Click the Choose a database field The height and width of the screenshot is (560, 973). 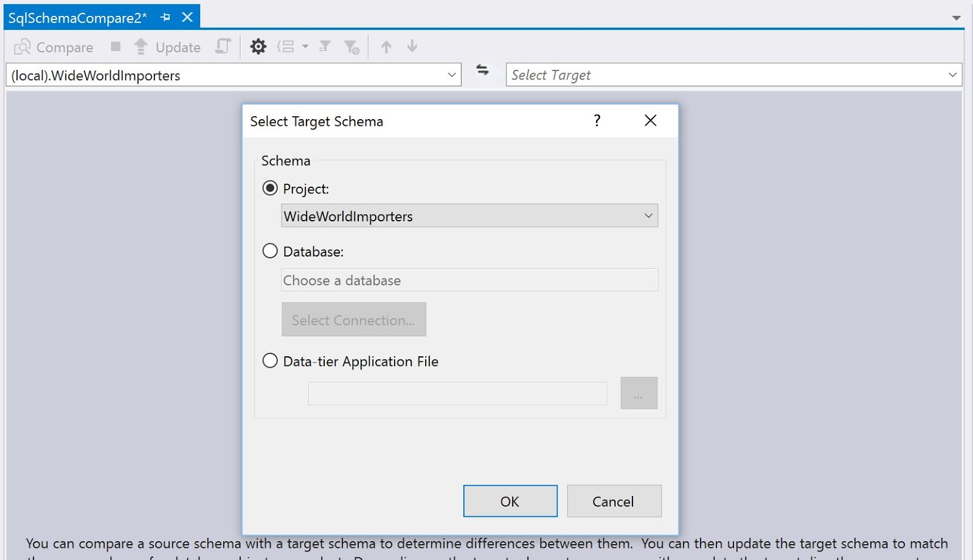pyautogui.click(x=469, y=280)
